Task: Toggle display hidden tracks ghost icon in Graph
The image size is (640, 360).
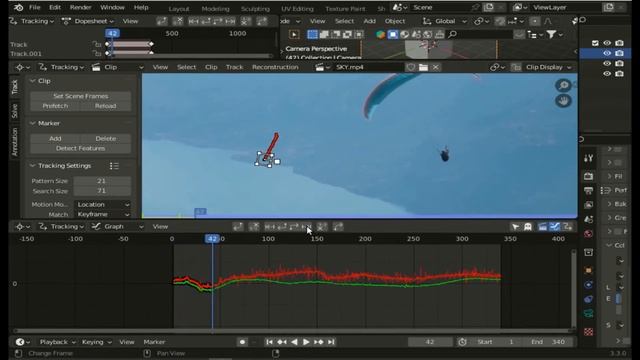Action: point(528,227)
